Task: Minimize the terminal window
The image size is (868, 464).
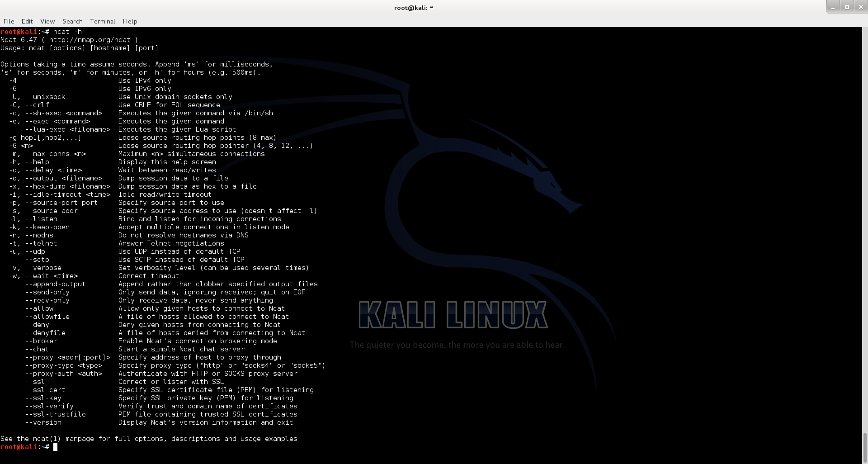Action: pyautogui.click(x=833, y=7)
